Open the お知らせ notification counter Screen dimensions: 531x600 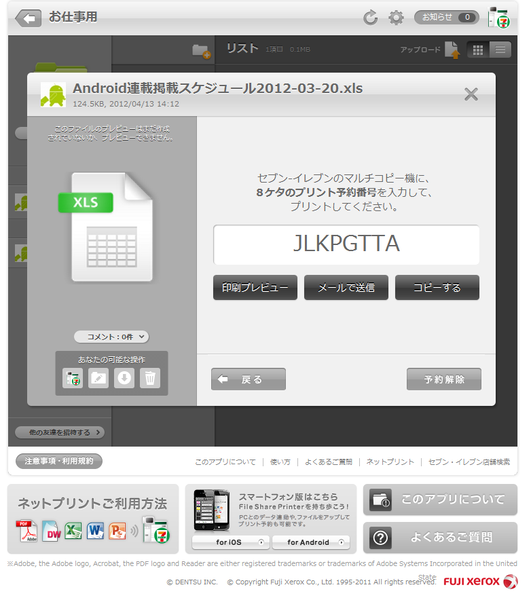[446, 17]
